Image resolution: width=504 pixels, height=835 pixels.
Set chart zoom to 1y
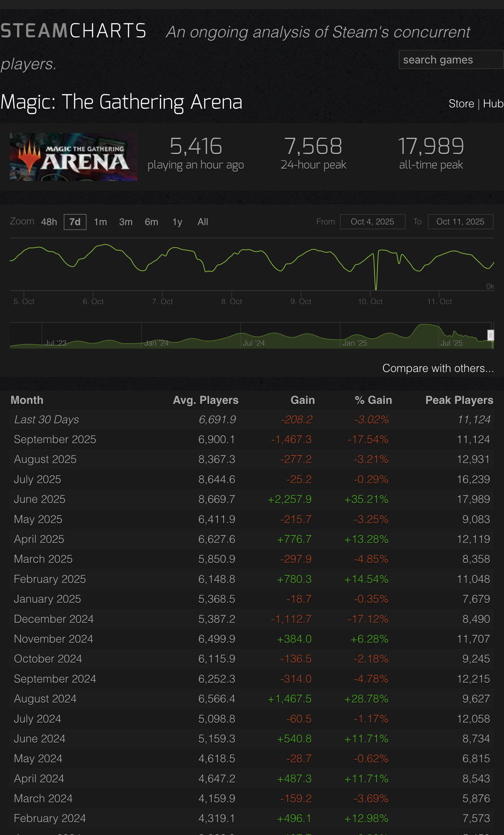(x=177, y=222)
